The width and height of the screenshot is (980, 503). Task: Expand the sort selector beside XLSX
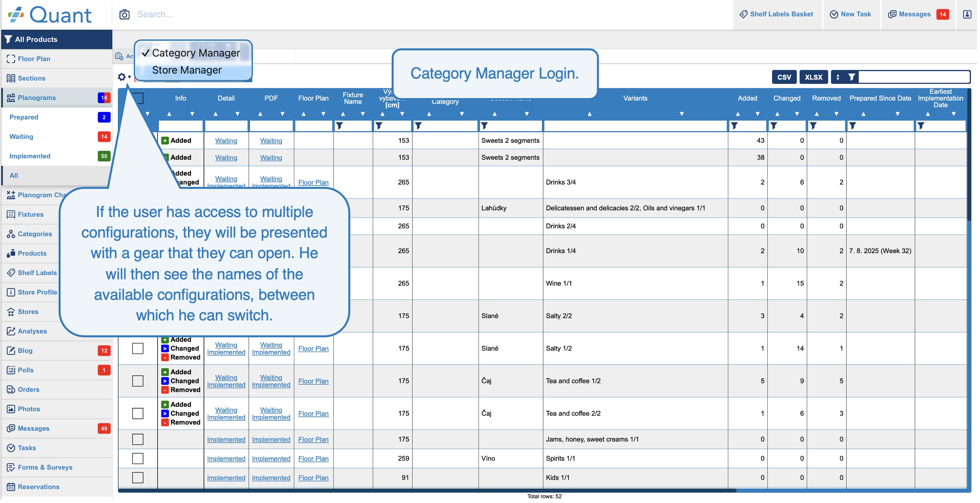tap(838, 77)
